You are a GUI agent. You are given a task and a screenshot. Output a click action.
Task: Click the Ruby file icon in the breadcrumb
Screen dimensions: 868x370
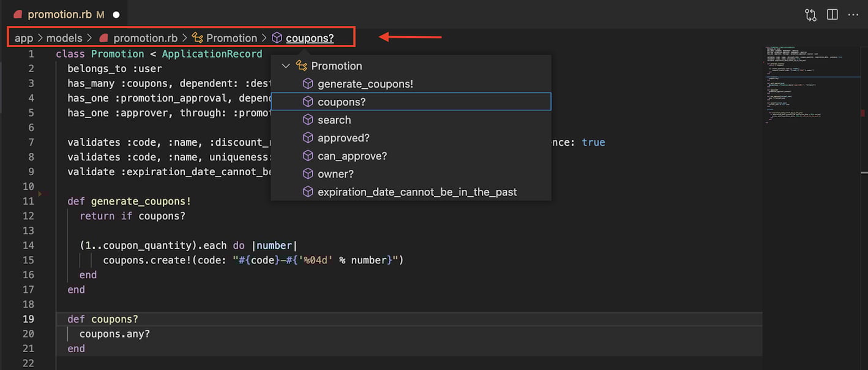pos(103,37)
